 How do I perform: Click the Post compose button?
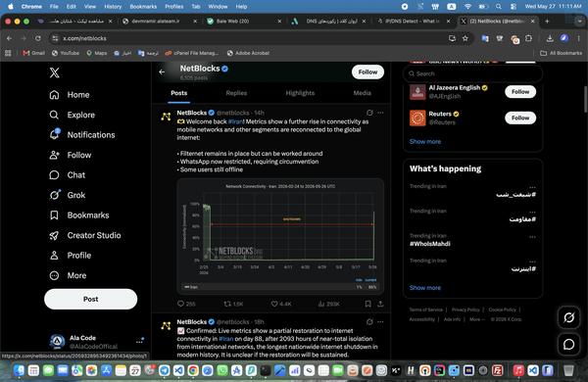(x=91, y=299)
